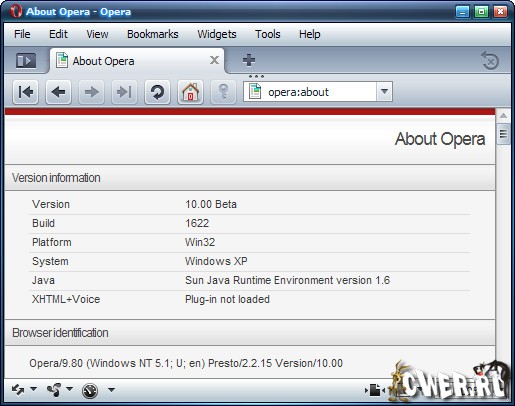This screenshot has width=515, height=406.
Task: Maximize the Opera window
Action: pyautogui.click(x=481, y=12)
